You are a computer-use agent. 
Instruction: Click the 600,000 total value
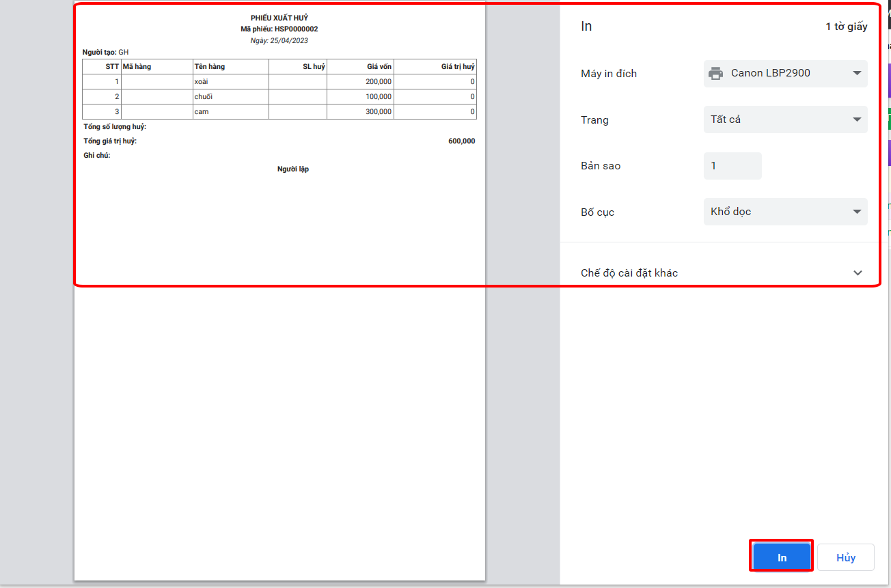pos(461,141)
